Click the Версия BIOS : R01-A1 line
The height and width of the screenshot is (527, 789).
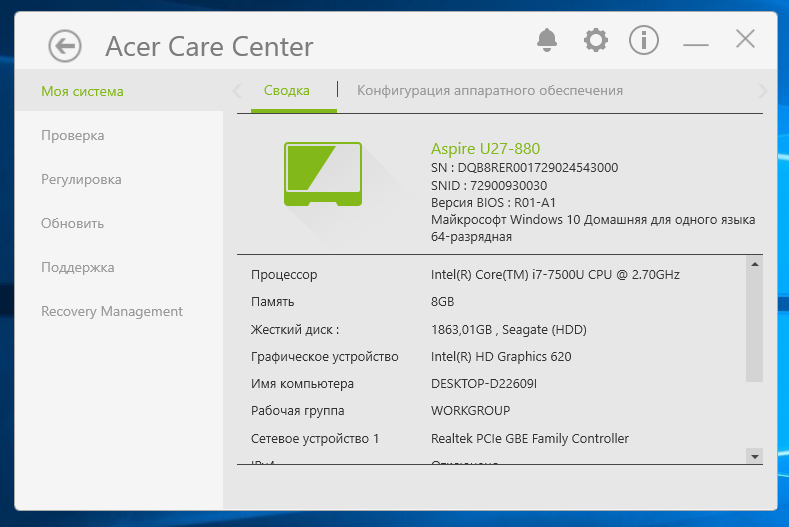coord(493,203)
